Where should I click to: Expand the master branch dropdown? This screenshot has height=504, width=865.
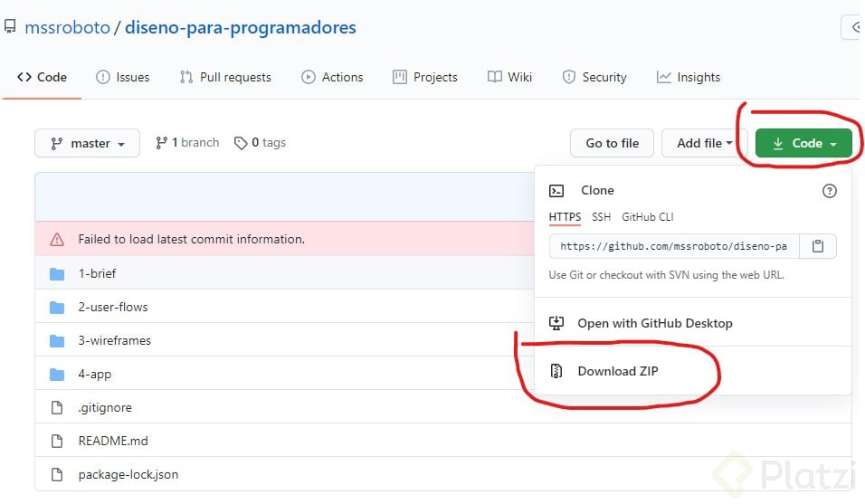click(x=87, y=143)
